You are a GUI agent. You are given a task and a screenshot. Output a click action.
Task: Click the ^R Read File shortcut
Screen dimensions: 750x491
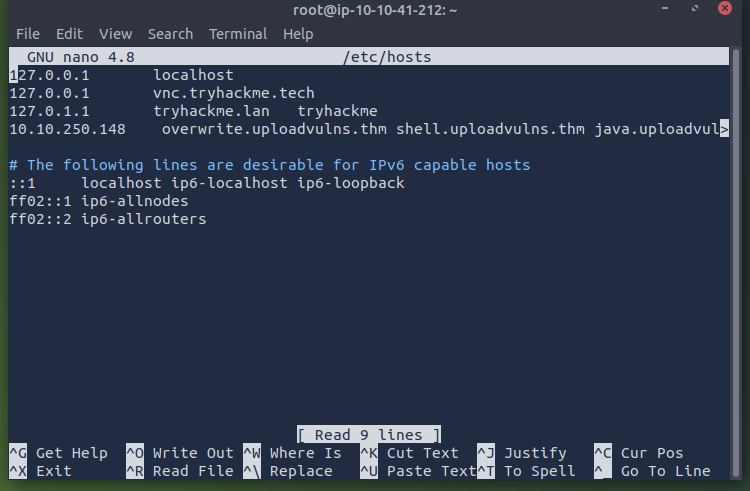(x=180, y=471)
